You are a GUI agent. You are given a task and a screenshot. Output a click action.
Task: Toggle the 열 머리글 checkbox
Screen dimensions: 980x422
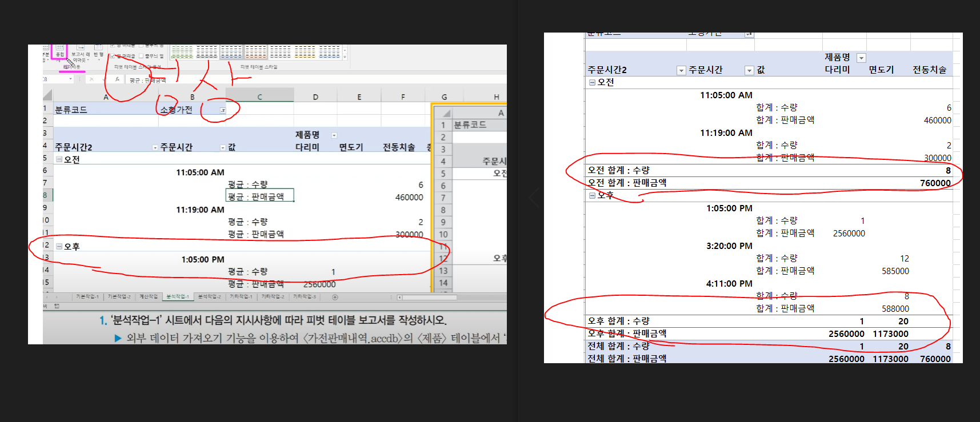click(113, 56)
